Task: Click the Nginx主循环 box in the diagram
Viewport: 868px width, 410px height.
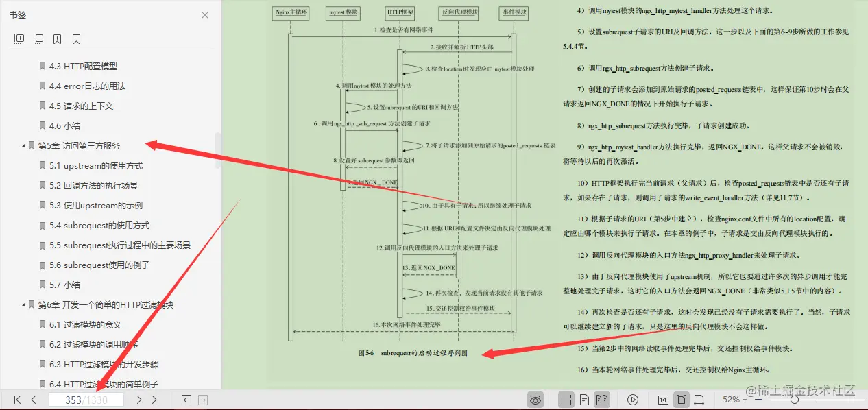Action: pyautogui.click(x=291, y=12)
